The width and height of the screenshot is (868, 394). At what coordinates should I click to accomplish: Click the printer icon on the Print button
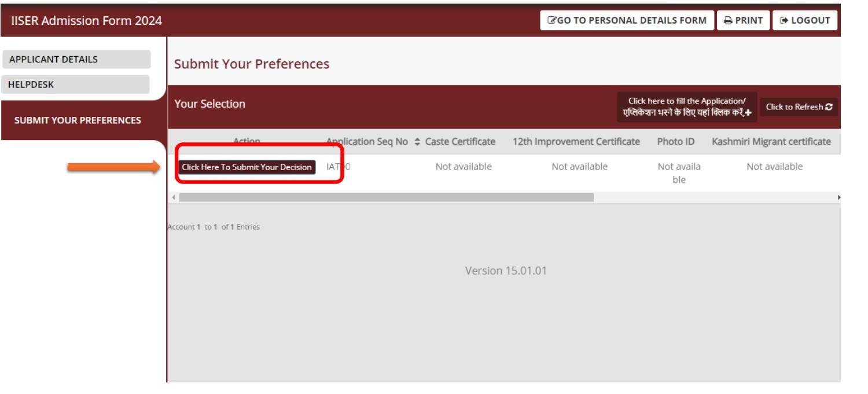coord(728,20)
